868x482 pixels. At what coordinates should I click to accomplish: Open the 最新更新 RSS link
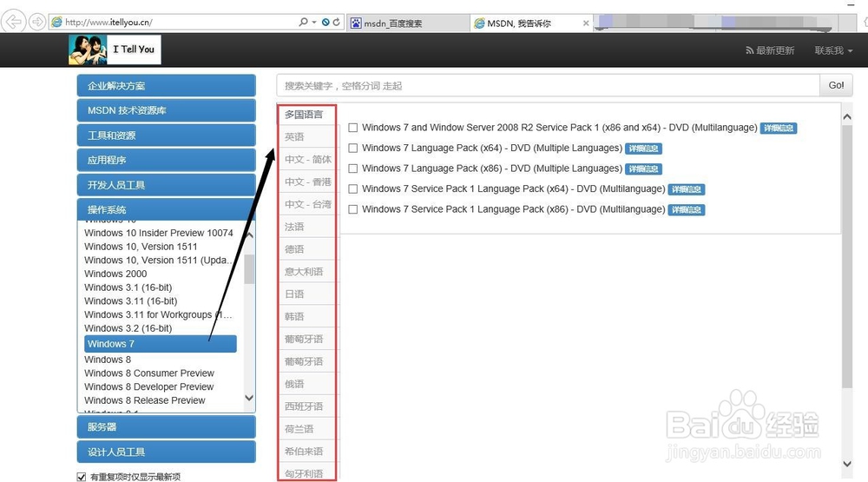tap(770, 50)
